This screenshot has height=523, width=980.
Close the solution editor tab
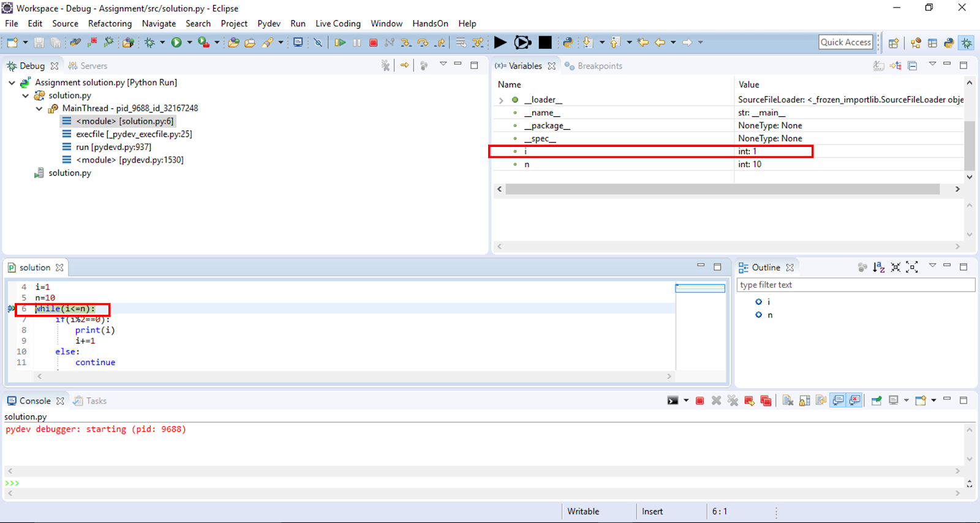click(x=59, y=267)
